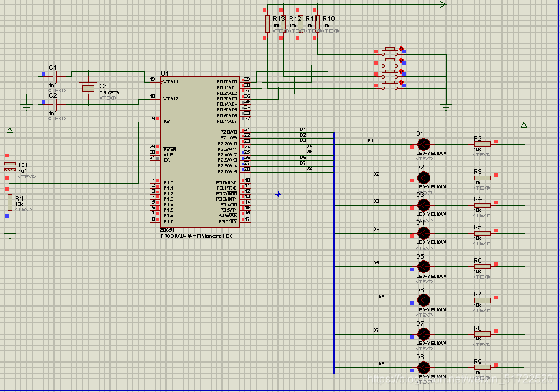The image size is (560, 392).
Task: Select ground symbol right of push buttons
Action: coord(446,107)
